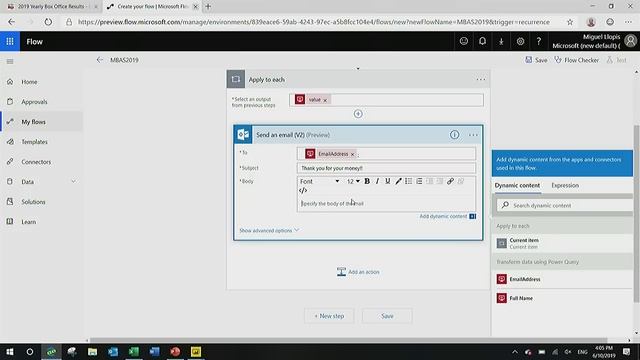This screenshot has width=640, height=360.
Task: Open the font size 12 dropdown
Action: coord(353,181)
